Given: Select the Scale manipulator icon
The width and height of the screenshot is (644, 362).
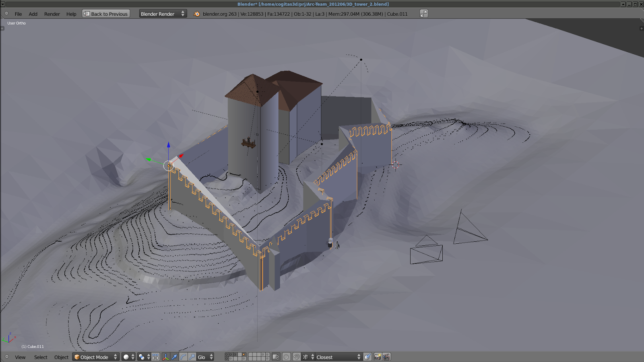Looking at the screenshot, I should (192, 357).
